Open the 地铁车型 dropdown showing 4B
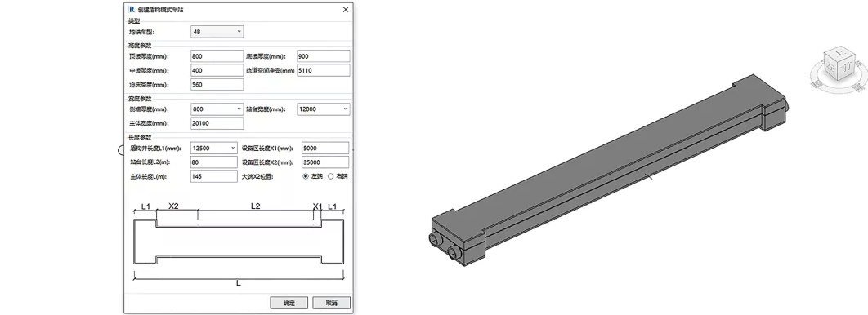This screenshot has width=868, height=315. coord(217,32)
